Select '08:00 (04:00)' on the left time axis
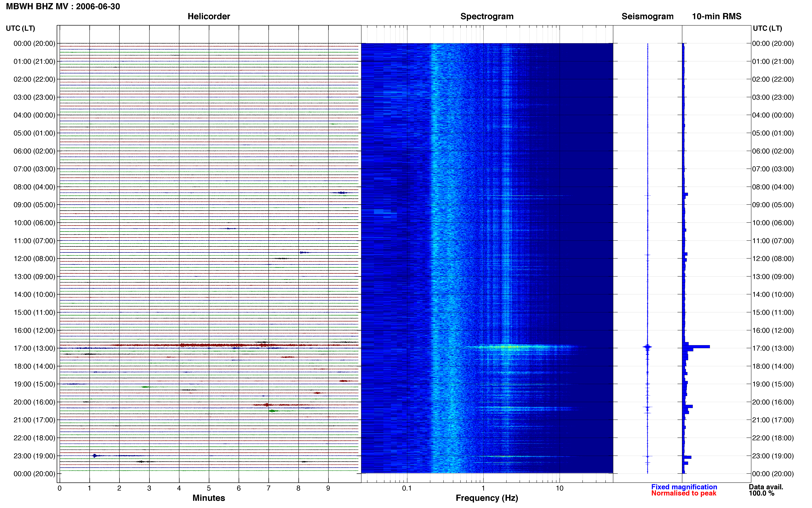 tap(34, 187)
